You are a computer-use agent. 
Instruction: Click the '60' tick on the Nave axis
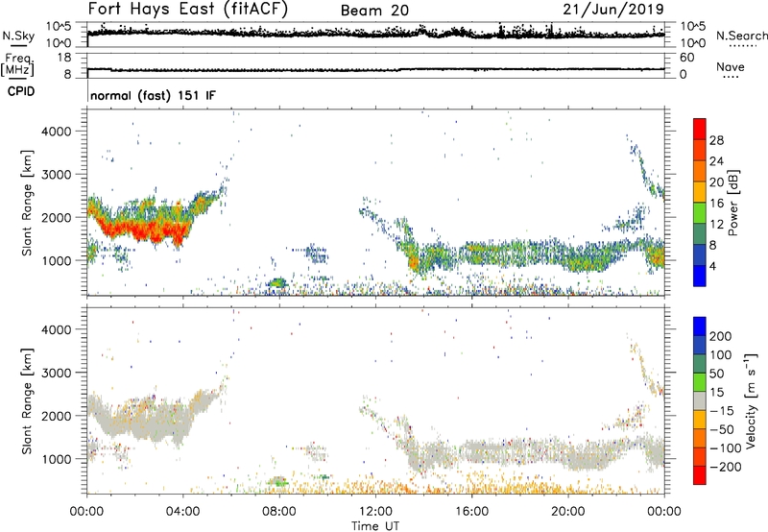[x=686, y=58]
